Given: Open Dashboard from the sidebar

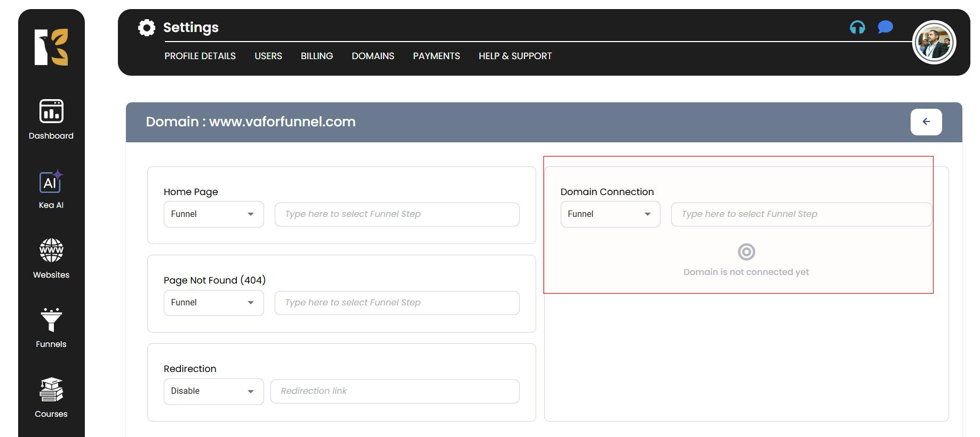Looking at the screenshot, I should tap(51, 119).
